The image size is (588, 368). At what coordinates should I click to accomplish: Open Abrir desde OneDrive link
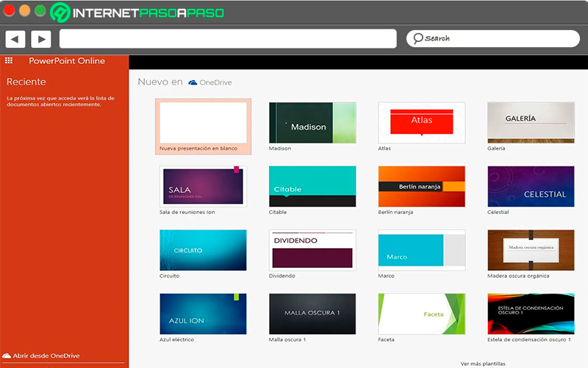coord(46,355)
